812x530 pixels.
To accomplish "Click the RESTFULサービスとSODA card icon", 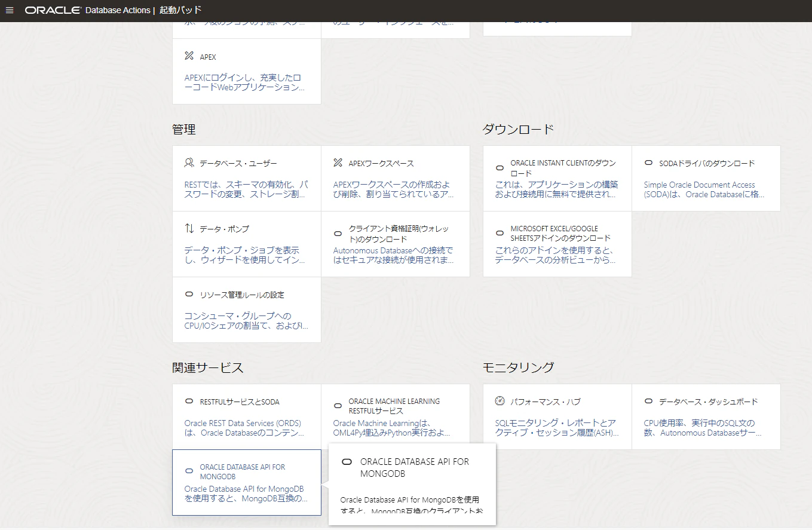I will coord(189,401).
